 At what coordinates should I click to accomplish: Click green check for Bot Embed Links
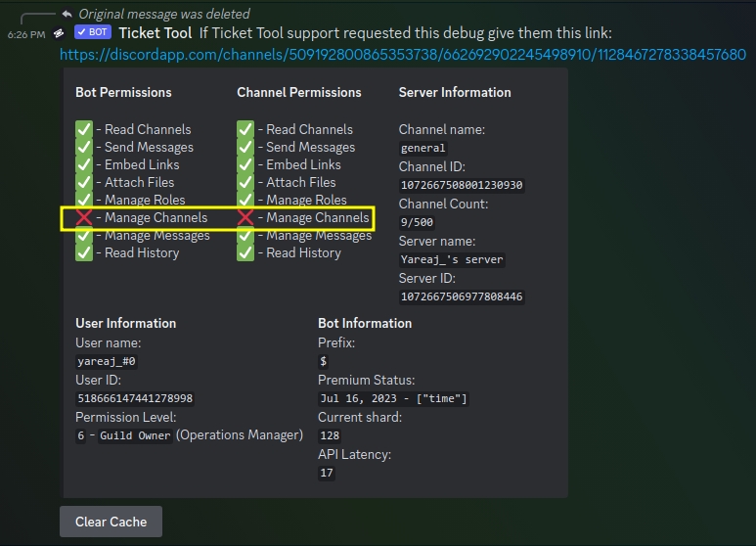tap(84, 164)
